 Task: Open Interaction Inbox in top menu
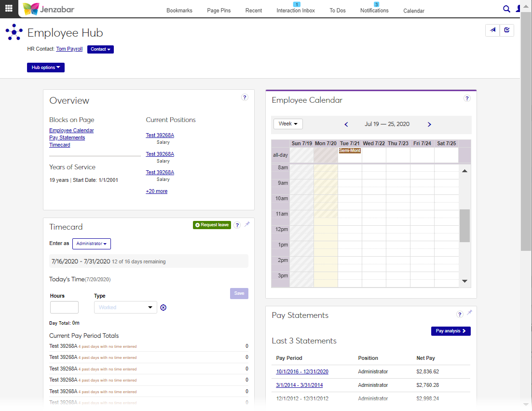[x=296, y=11]
